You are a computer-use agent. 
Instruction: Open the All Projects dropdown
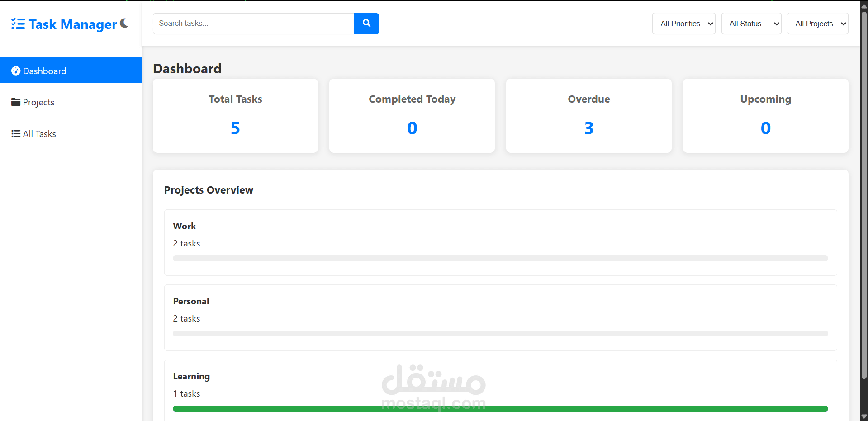pyautogui.click(x=817, y=24)
